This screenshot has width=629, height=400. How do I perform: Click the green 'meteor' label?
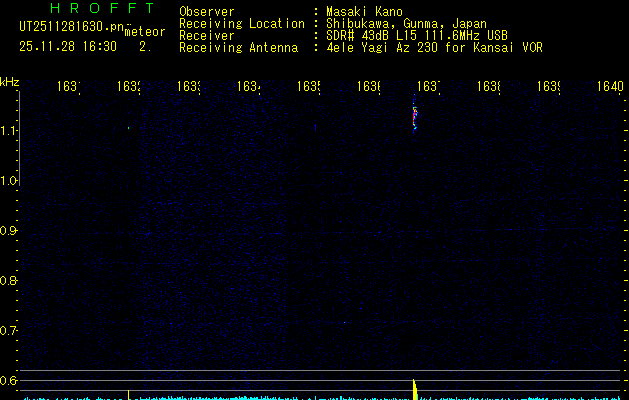145,32
